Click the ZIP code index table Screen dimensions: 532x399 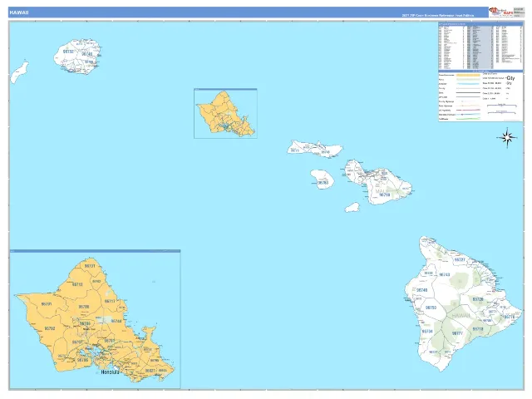(480, 46)
